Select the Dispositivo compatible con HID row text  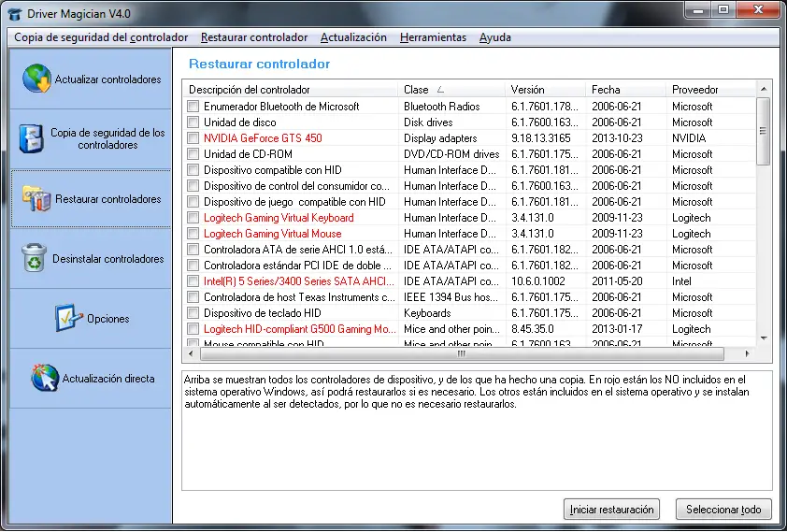pyautogui.click(x=273, y=170)
